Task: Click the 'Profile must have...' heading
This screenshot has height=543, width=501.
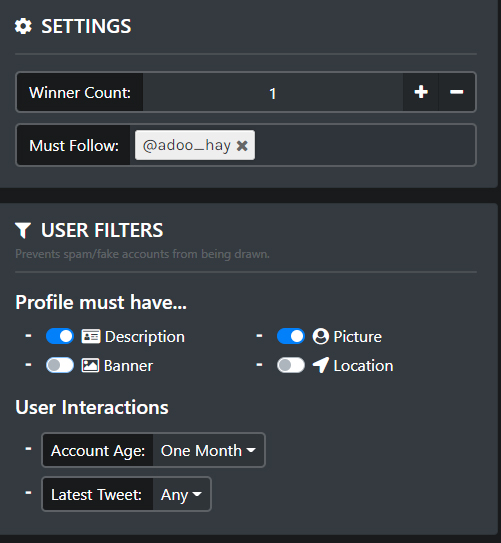Action: 101,302
